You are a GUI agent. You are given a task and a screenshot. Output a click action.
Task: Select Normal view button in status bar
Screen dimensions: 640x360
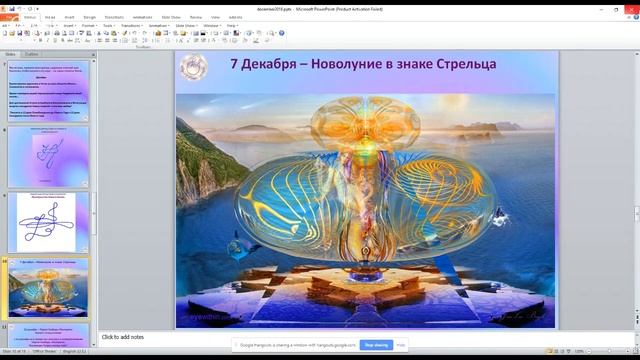(x=549, y=351)
